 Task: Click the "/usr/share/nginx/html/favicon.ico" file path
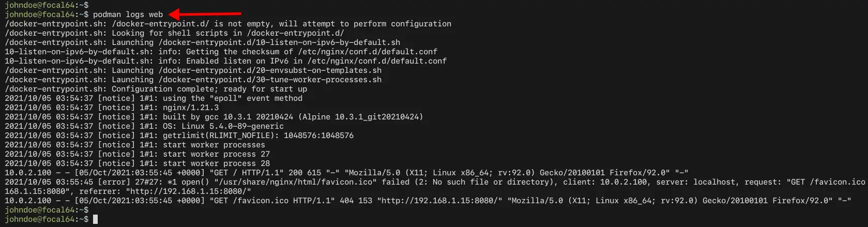[296, 182]
